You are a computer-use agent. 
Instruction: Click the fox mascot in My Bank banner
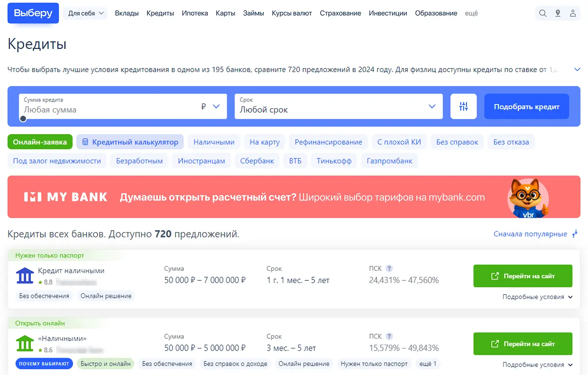click(527, 198)
